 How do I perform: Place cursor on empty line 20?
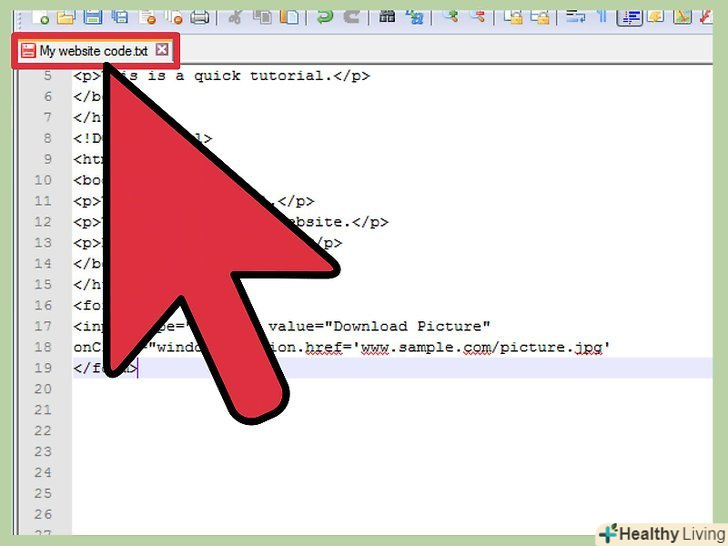(392, 389)
